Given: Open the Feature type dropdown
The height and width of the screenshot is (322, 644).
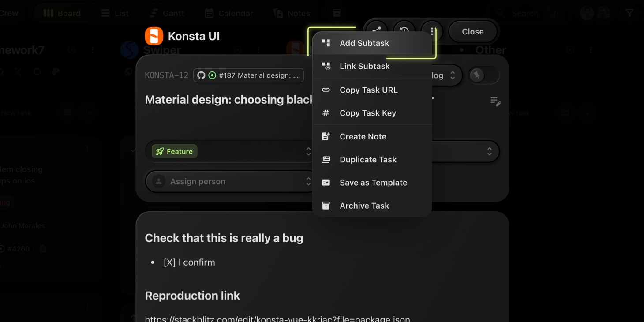Looking at the screenshot, I should click(229, 151).
